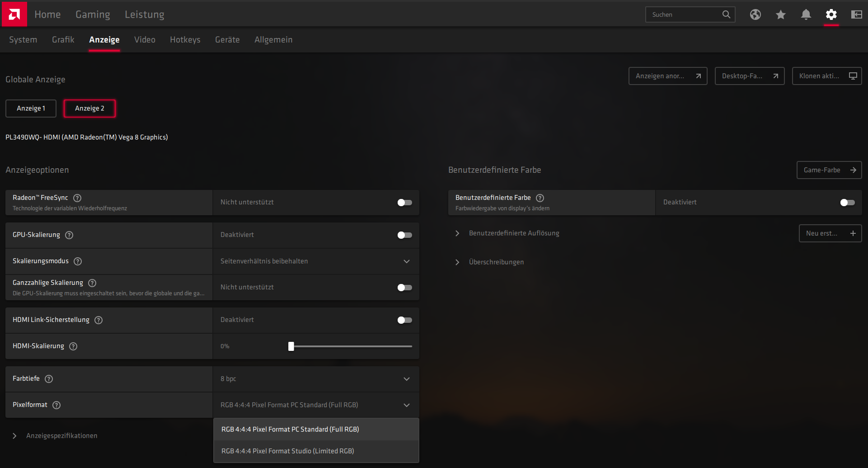Click help icon next to GPU-Skalierung
The height and width of the screenshot is (468, 868).
pos(69,235)
